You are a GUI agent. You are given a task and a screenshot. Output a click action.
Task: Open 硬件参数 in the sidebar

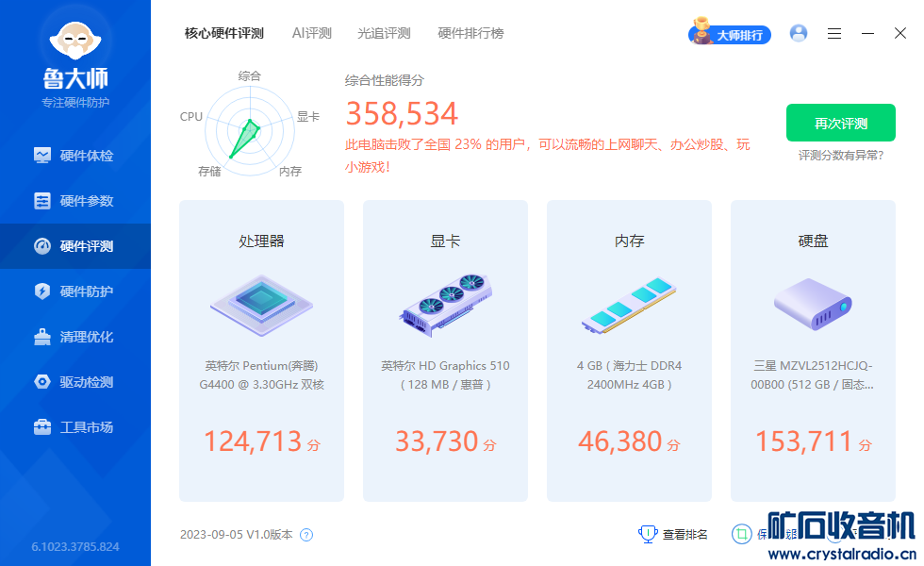pos(74,201)
